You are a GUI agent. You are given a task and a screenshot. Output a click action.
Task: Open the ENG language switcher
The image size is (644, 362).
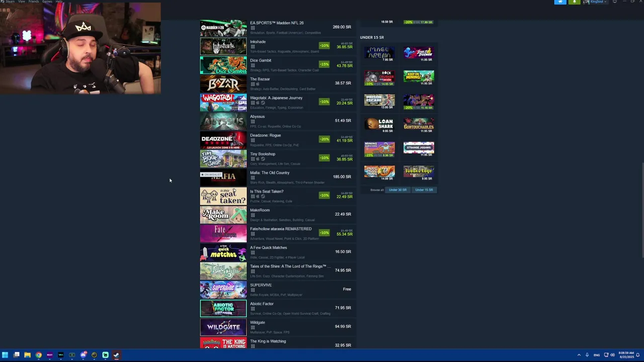point(597,355)
